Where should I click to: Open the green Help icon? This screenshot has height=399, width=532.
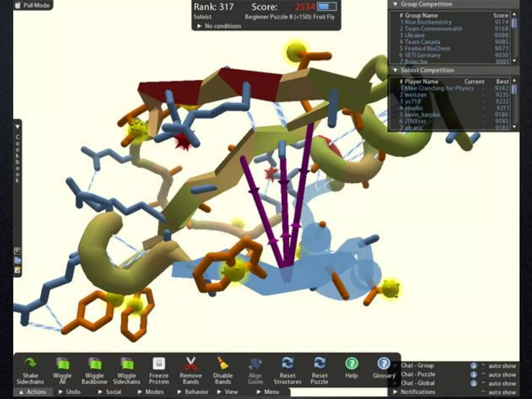point(351,363)
